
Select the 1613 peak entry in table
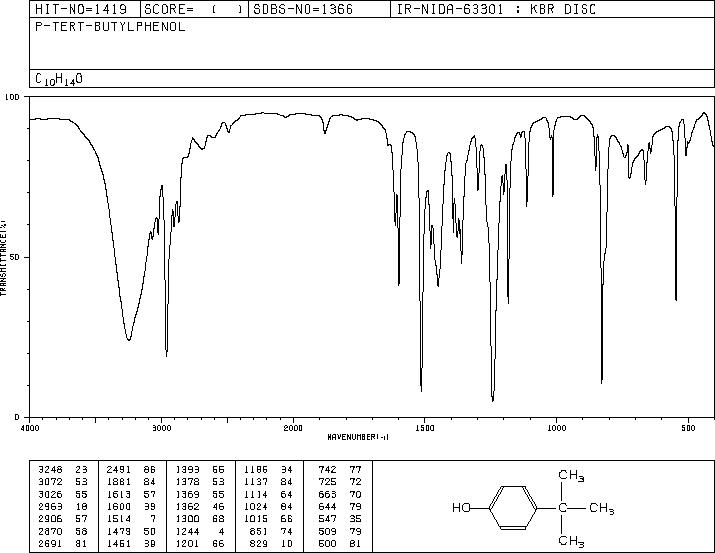point(131,494)
